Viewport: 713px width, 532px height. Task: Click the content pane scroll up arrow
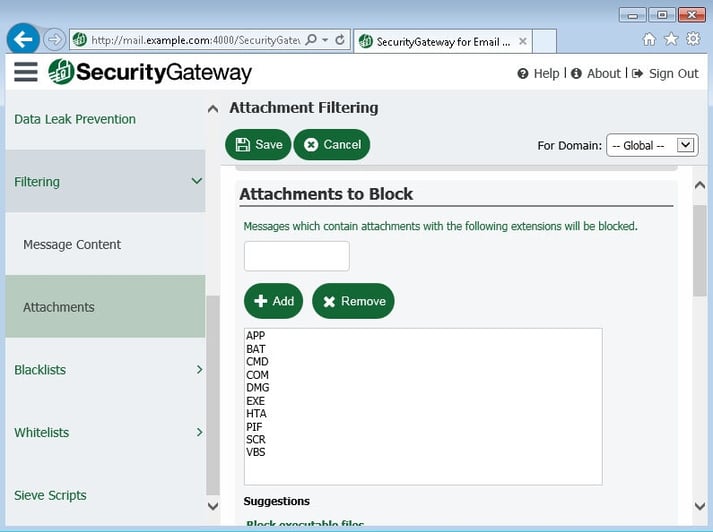(x=700, y=185)
